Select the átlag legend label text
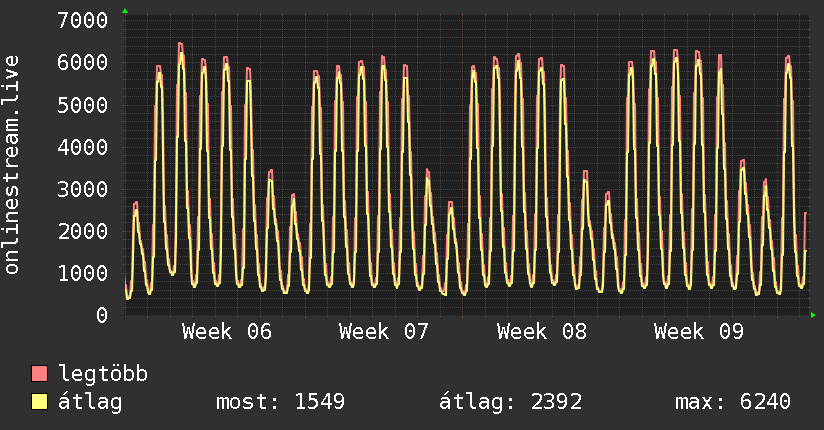 [x=90, y=402]
